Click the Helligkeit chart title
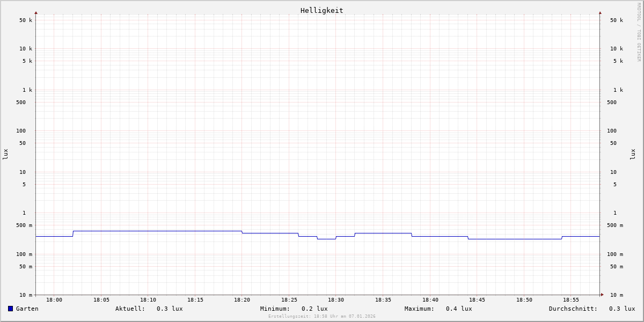The width and height of the screenshot is (644, 322). (321, 10)
